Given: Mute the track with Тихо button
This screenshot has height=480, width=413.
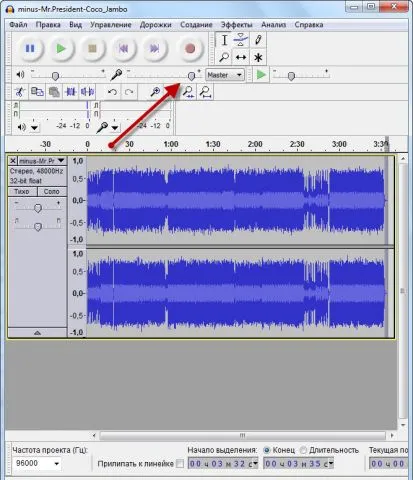Looking at the screenshot, I should point(22,192).
